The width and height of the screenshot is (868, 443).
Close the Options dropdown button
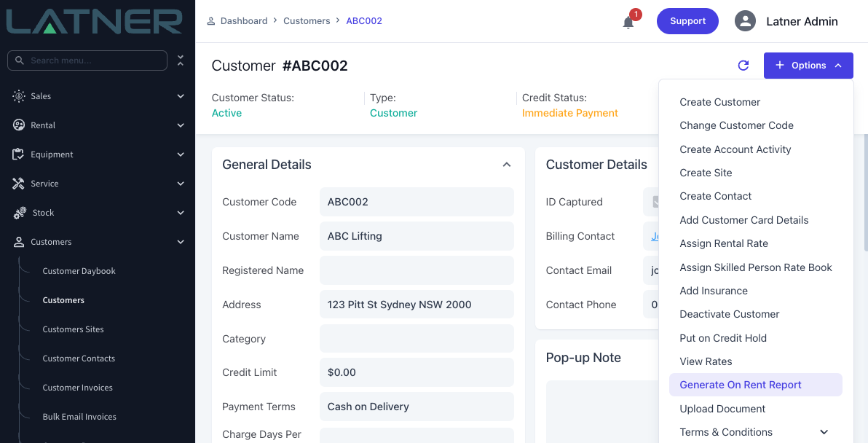[x=808, y=66]
